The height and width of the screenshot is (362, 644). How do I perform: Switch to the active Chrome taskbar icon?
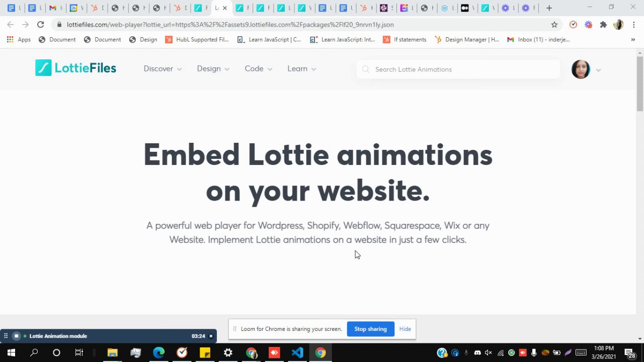point(320,352)
